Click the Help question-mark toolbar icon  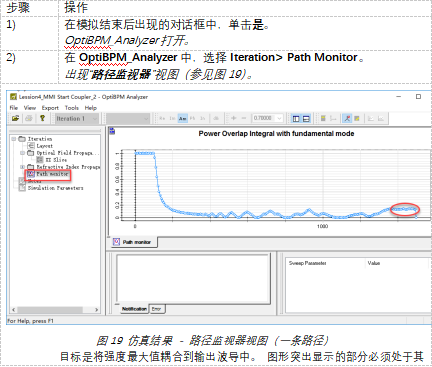coord(42,118)
